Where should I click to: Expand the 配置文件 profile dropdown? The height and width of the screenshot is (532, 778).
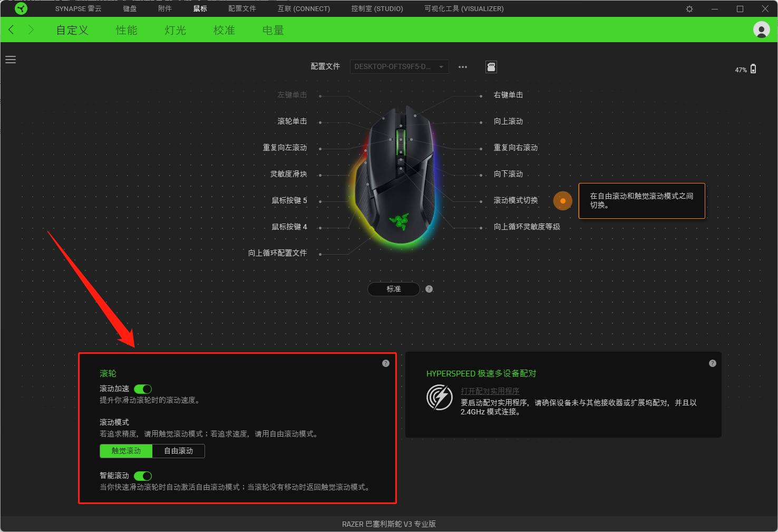click(400, 67)
